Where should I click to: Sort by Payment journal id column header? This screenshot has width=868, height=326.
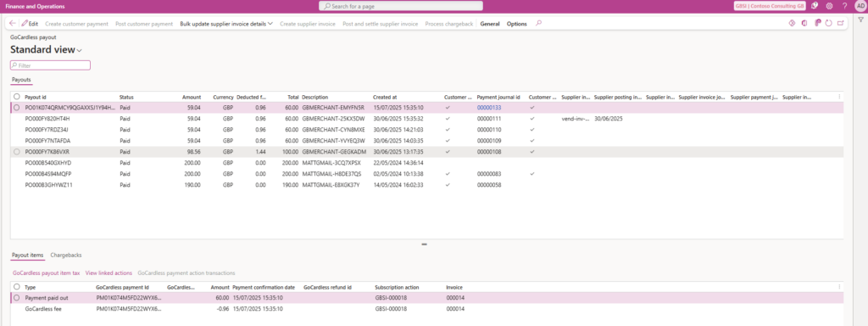click(498, 97)
